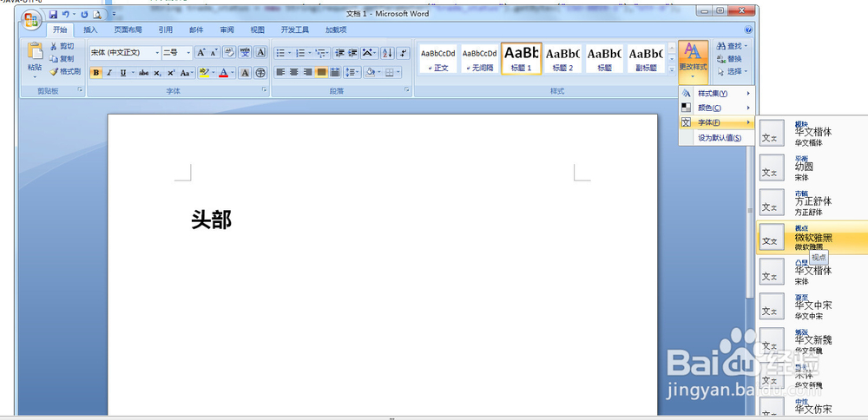Image resolution: width=868 pixels, height=420 pixels.
Task: Switch to the 页面布局 tab
Action: pyautogui.click(x=128, y=30)
